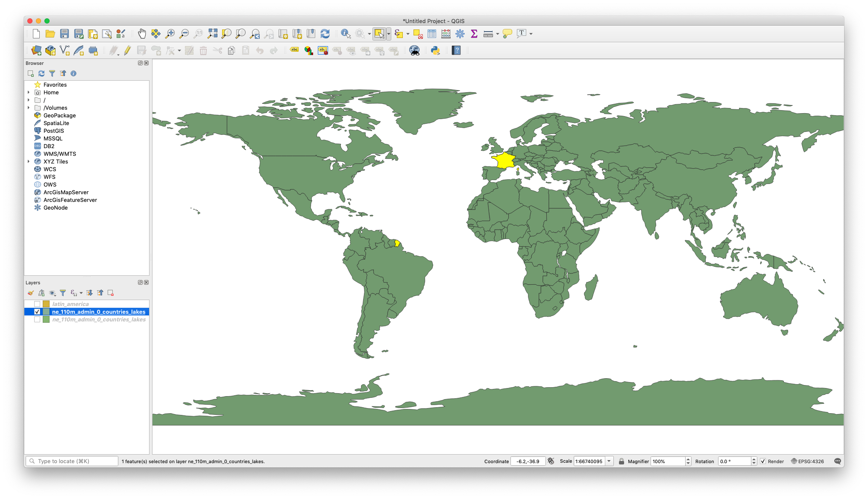Open a project with the folder icon
This screenshot has width=868, height=499.
tap(50, 34)
